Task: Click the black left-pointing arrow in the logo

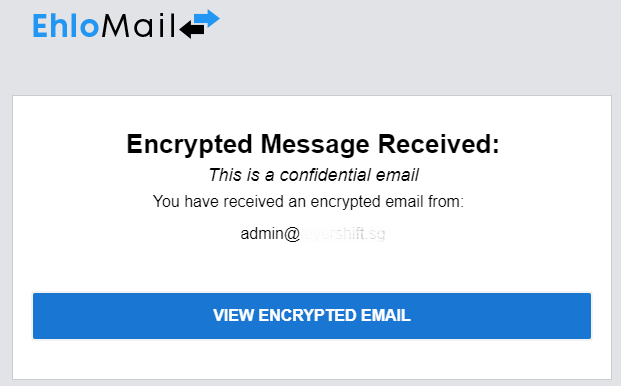Action: point(192,30)
